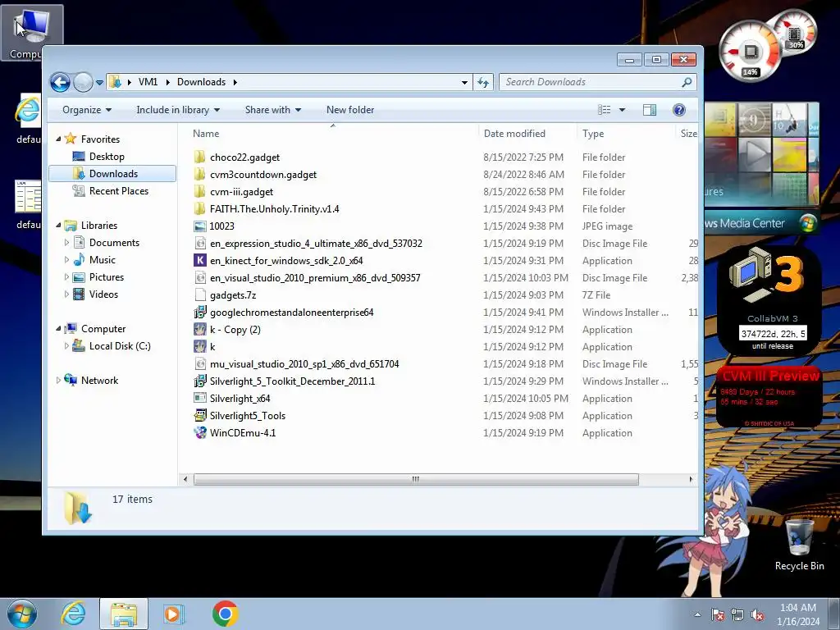The image size is (840, 630).
Task: Select en_visual_studio_2010_premium disc image icon
Action: (200, 277)
